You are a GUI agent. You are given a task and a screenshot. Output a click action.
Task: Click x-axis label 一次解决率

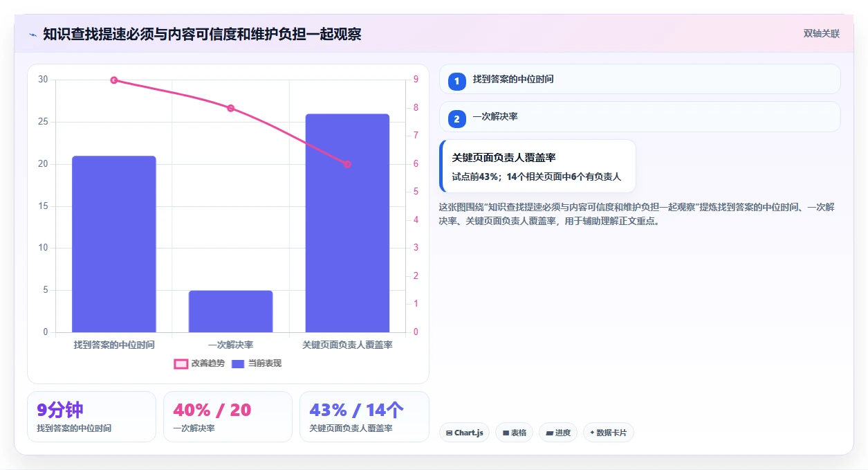tap(230, 345)
